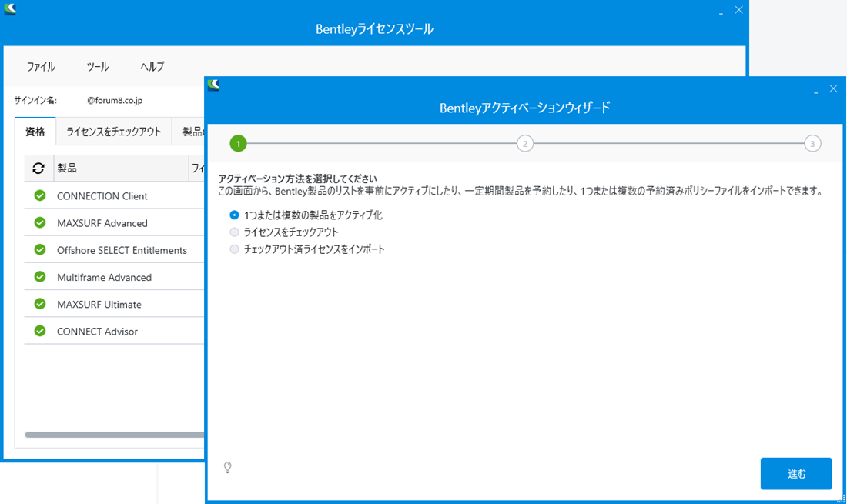This screenshot has width=847, height=504.
Task: Click the refresh icon in the product table header
Action: point(38,169)
